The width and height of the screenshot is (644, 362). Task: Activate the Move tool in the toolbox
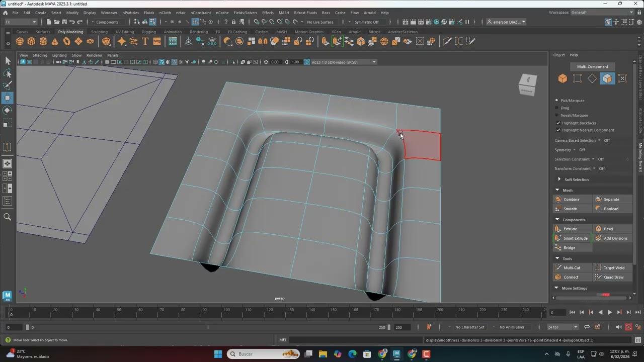8,98
